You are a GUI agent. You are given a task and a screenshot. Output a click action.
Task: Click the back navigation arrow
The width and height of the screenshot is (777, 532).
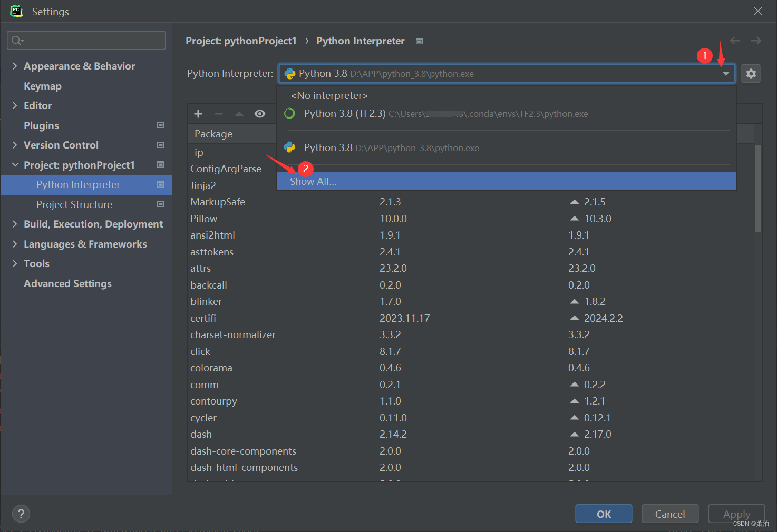point(735,41)
